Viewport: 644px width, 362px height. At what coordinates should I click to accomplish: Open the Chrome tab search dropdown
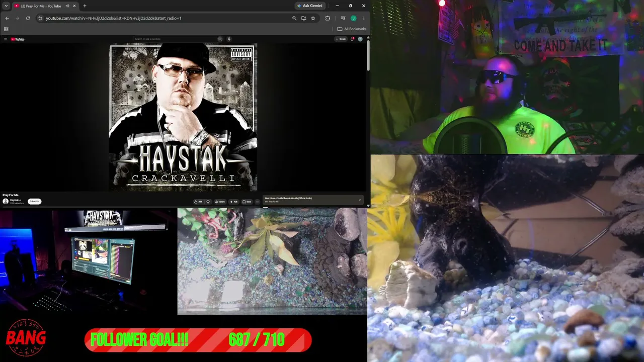pos(6,6)
